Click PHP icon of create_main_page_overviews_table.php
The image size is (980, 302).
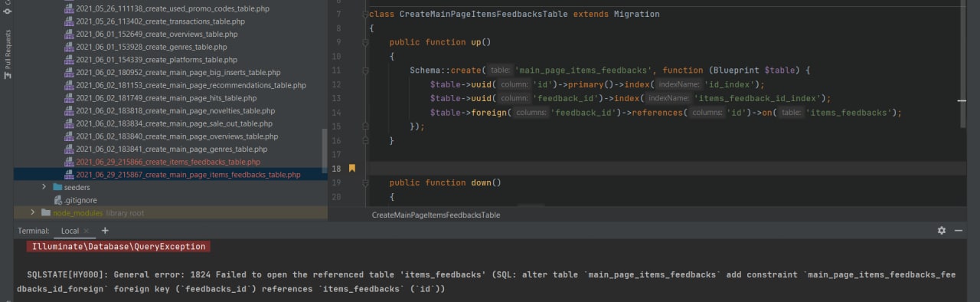(x=69, y=136)
